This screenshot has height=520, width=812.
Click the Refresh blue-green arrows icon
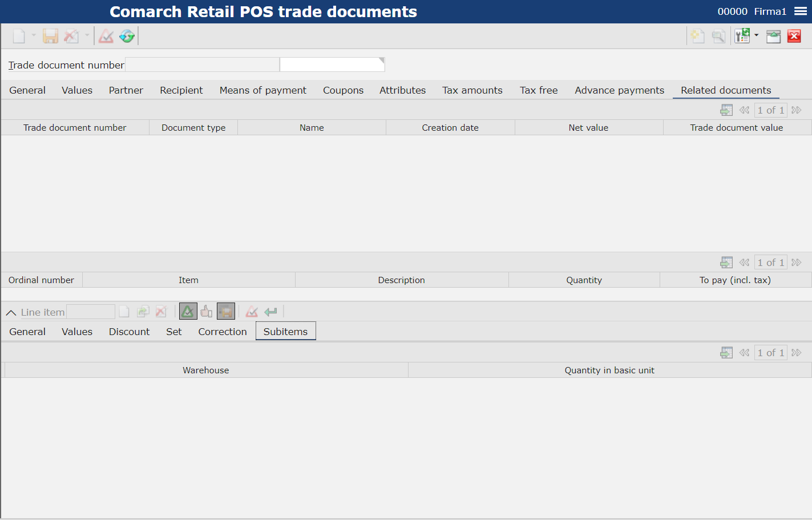127,37
